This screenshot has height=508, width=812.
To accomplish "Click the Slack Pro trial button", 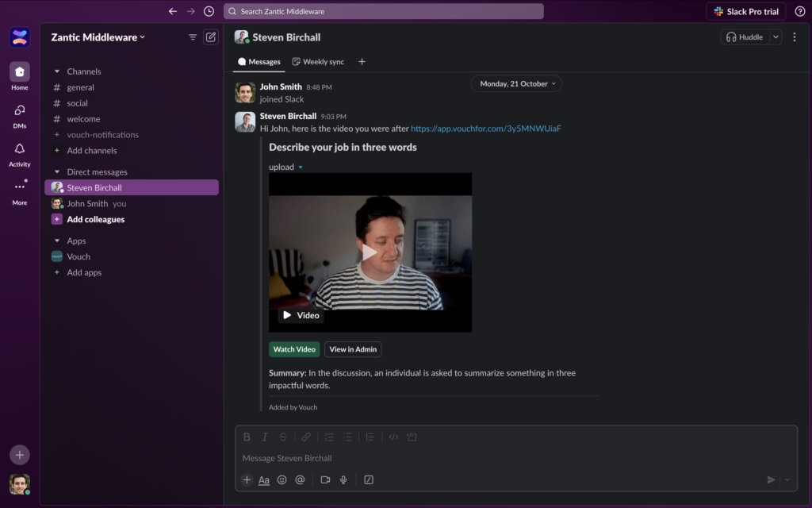I will click(x=745, y=11).
